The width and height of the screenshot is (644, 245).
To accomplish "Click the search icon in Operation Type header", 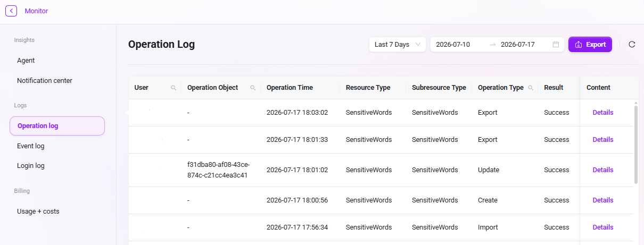I will (x=531, y=88).
